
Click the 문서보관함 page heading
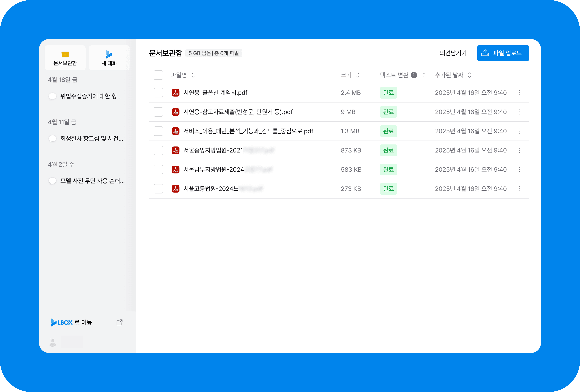pyautogui.click(x=165, y=53)
